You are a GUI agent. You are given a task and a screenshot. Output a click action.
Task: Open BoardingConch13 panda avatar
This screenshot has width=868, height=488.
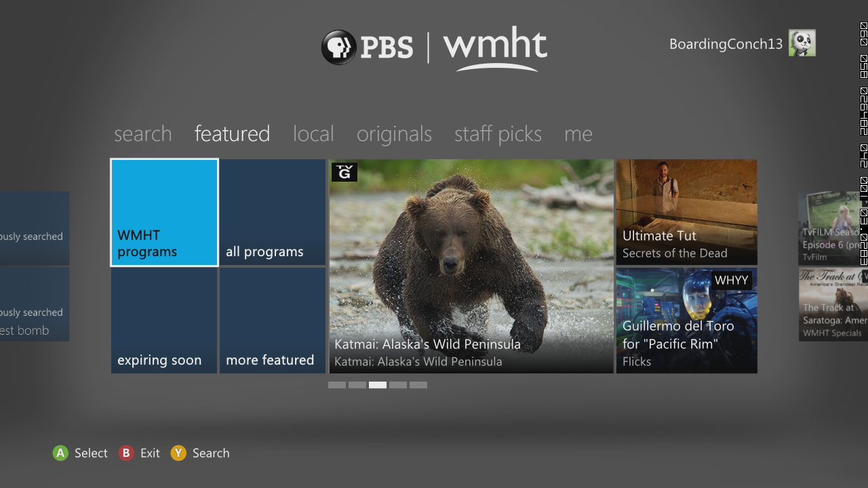[x=802, y=43]
